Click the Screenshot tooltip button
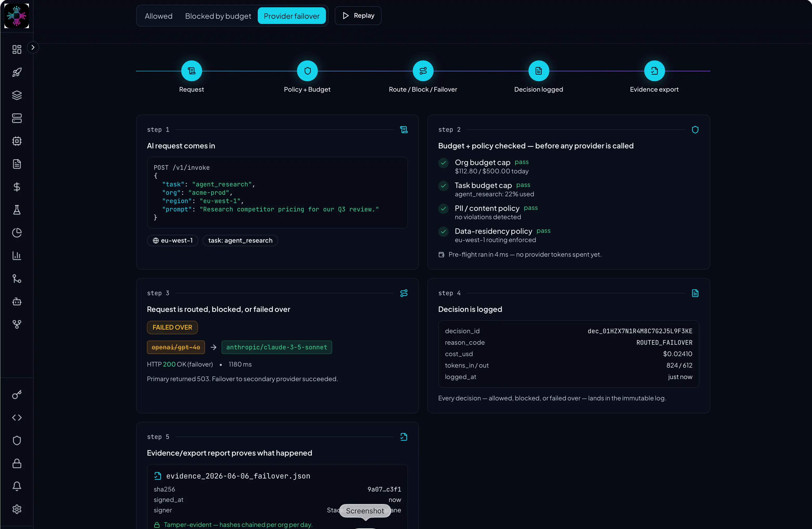812x529 pixels. (365, 511)
